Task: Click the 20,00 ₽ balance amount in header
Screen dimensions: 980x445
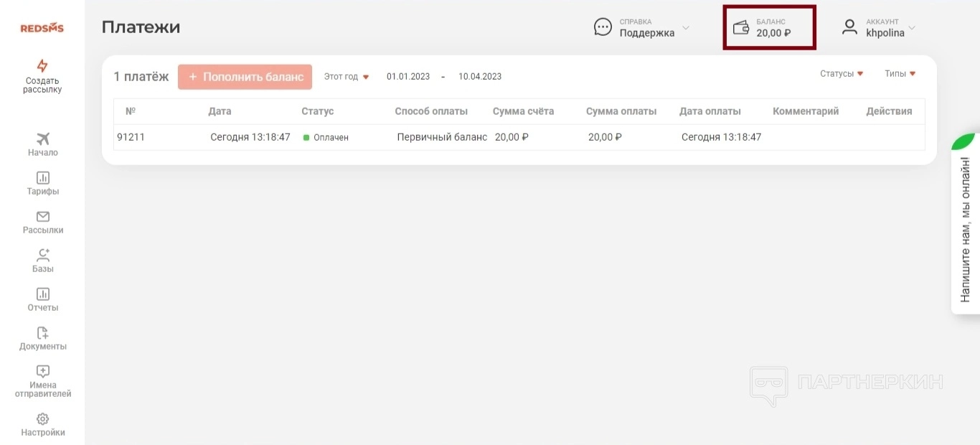Action: pos(773,33)
